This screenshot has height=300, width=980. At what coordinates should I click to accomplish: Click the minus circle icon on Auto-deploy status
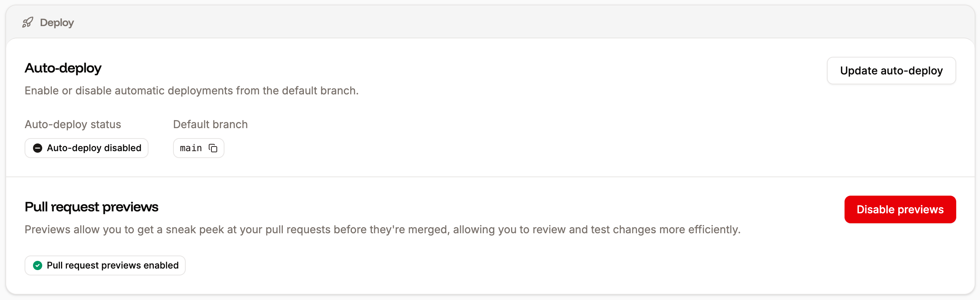38,148
